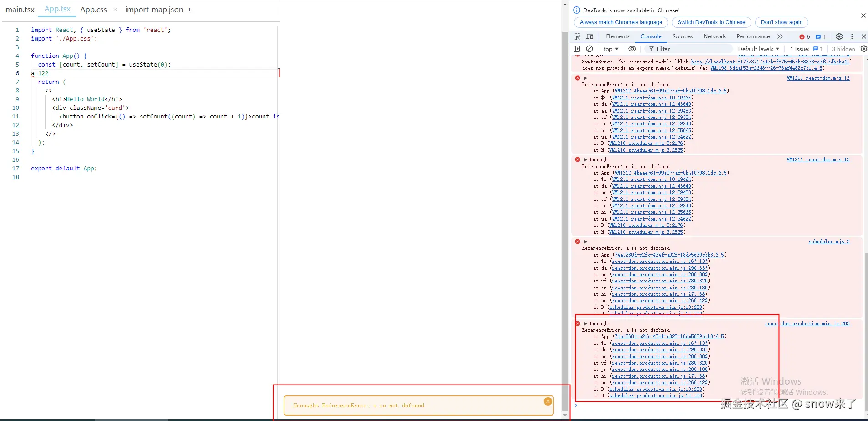Expand the Uncaught error from react-dom.production.min.js:283
This screenshot has width=868, height=421.
585,323
